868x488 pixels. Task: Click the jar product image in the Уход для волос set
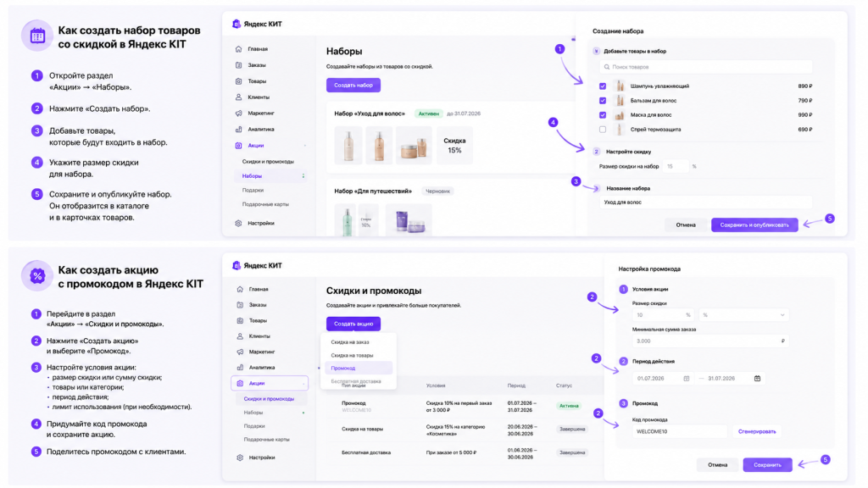414,146
